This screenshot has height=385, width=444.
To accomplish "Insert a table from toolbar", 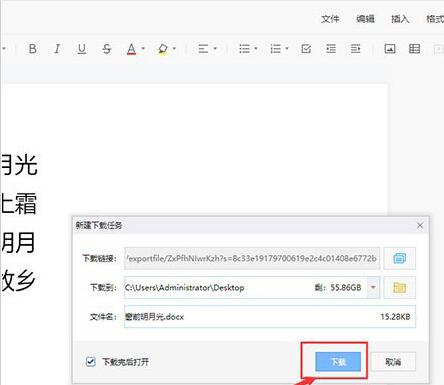I will coord(414,49).
